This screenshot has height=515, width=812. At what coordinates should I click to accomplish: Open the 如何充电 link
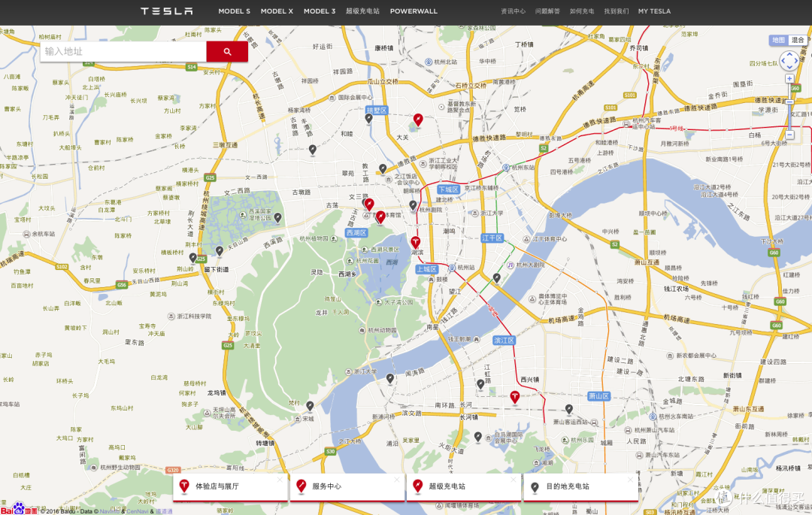[x=582, y=11]
